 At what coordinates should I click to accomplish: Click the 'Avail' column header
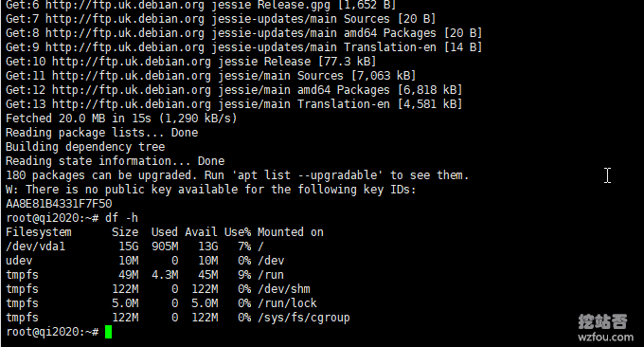click(201, 232)
